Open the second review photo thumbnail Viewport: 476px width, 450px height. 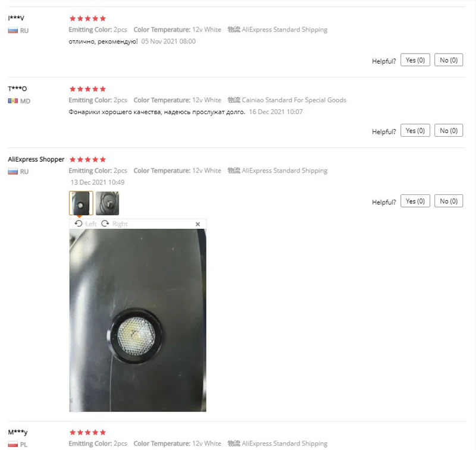108,203
